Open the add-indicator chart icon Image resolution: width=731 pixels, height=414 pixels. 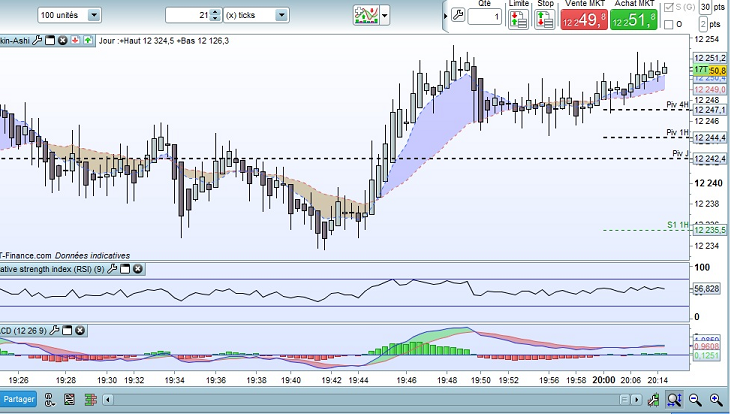click(x=366, y=15)
